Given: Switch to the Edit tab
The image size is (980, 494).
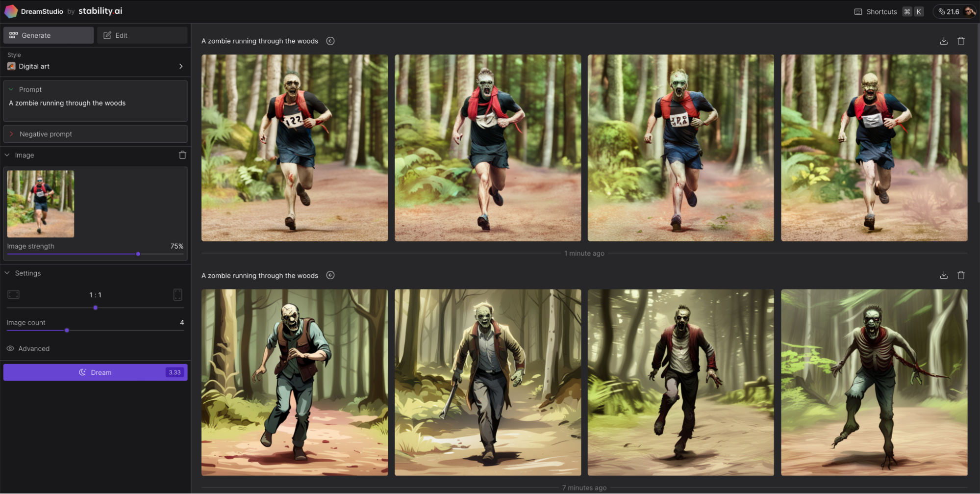Looking at the screenshot, I should tap(142, 35).
